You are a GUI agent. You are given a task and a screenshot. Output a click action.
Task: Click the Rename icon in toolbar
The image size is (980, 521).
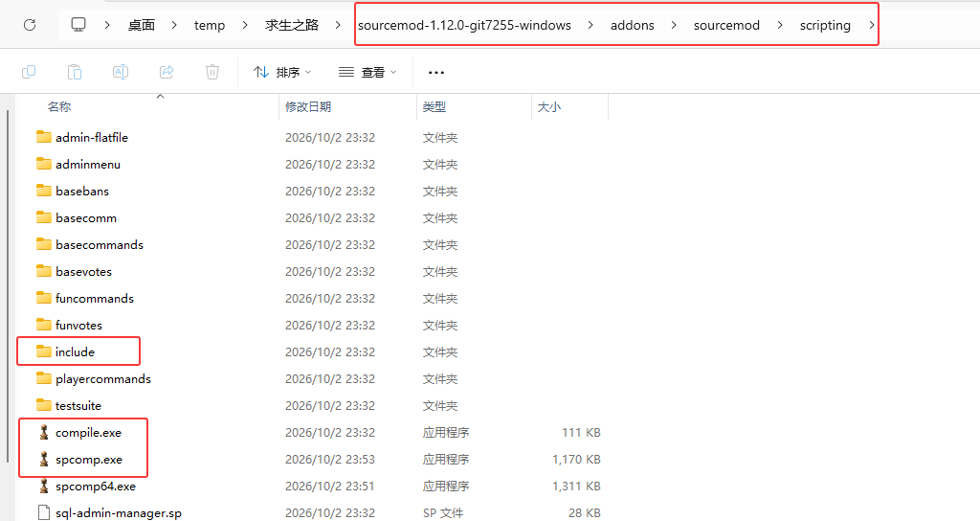pyautogui.click(x=121, y=73)
